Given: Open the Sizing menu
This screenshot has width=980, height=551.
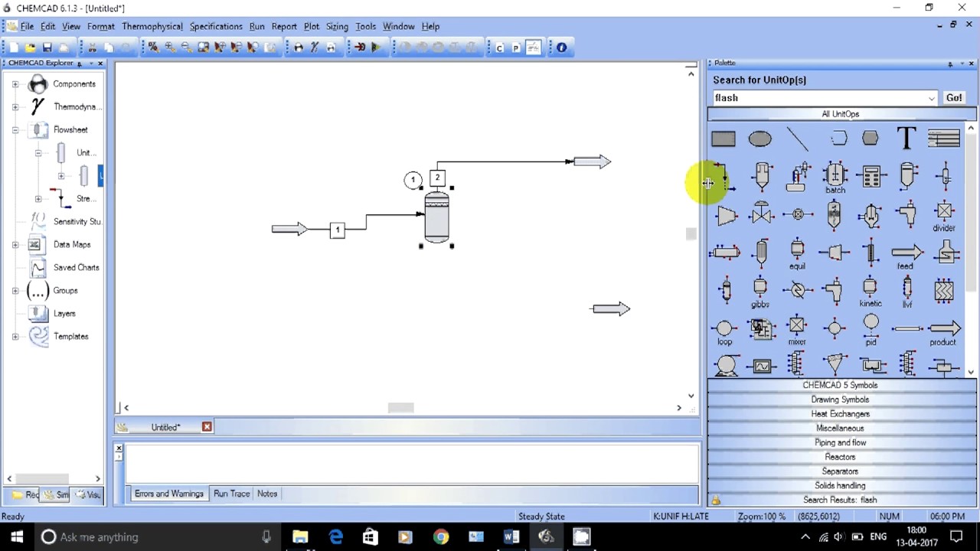Looking at the screenshot, I should click(337, 26).
